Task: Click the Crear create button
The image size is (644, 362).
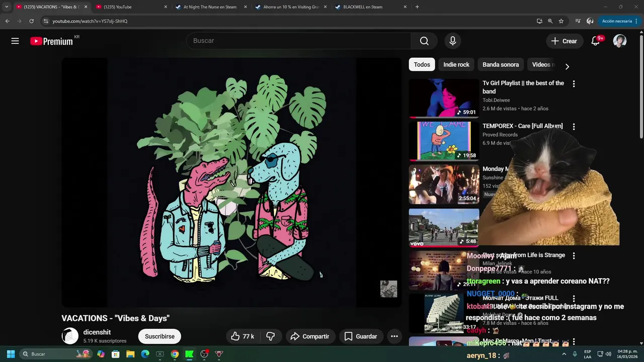Action: click(565, 41)
